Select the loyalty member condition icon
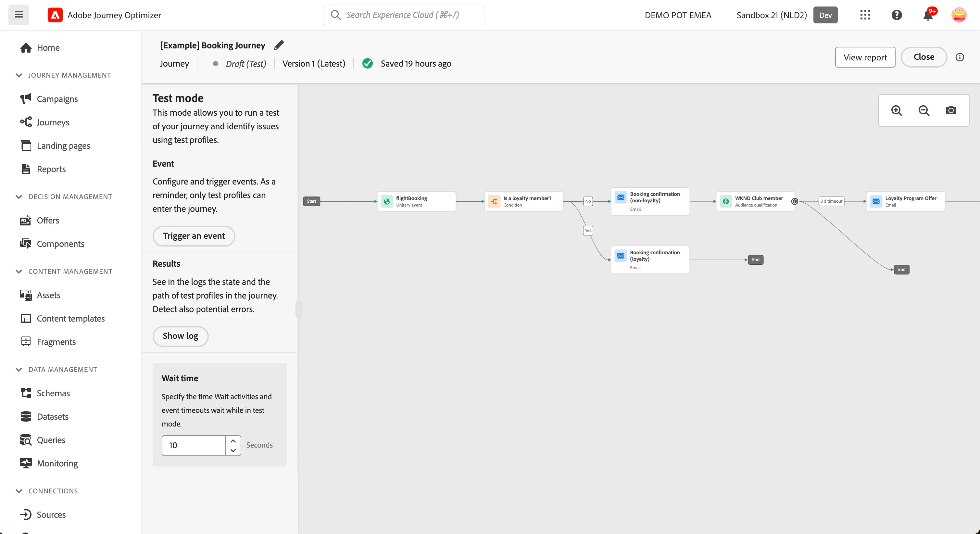980x534 pixels. (x=494, y=201)
